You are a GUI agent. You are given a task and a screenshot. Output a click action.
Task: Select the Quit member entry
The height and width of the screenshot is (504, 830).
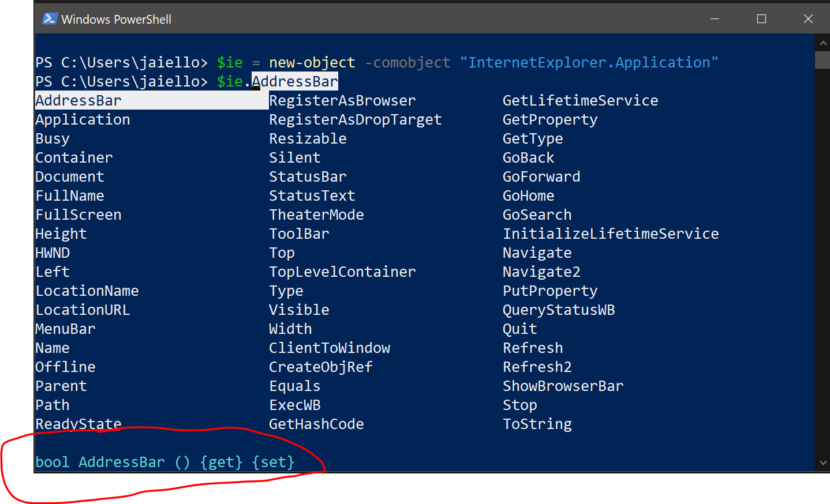click(519, 329)
